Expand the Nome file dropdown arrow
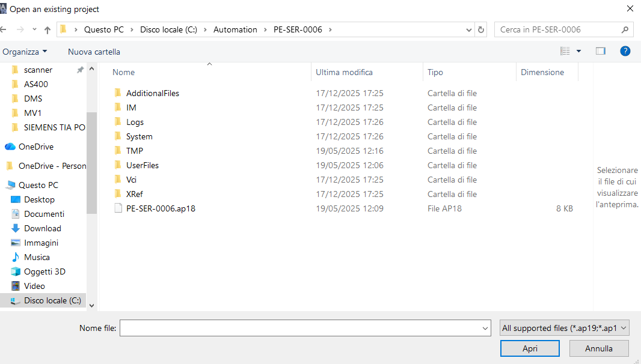The height and width of the screenshot is (364, 641). (x=485, y=328)
